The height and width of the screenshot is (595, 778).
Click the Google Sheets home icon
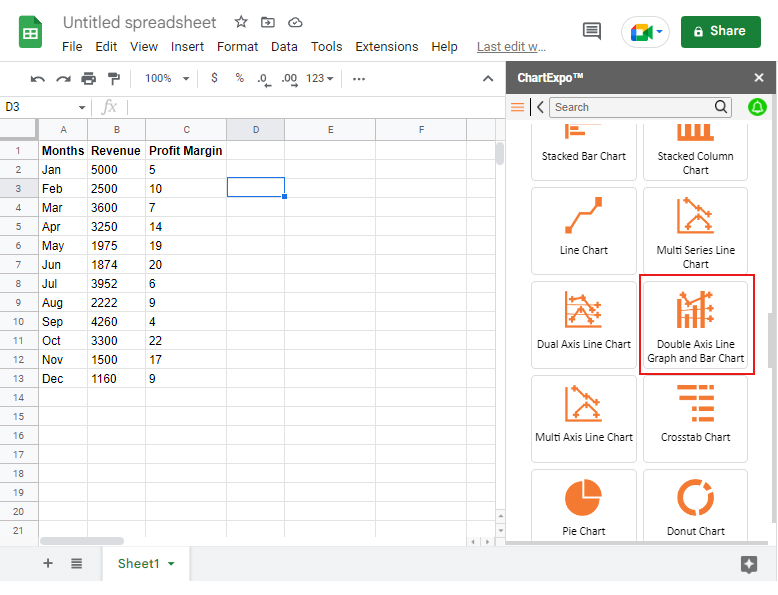coord(30,32)
